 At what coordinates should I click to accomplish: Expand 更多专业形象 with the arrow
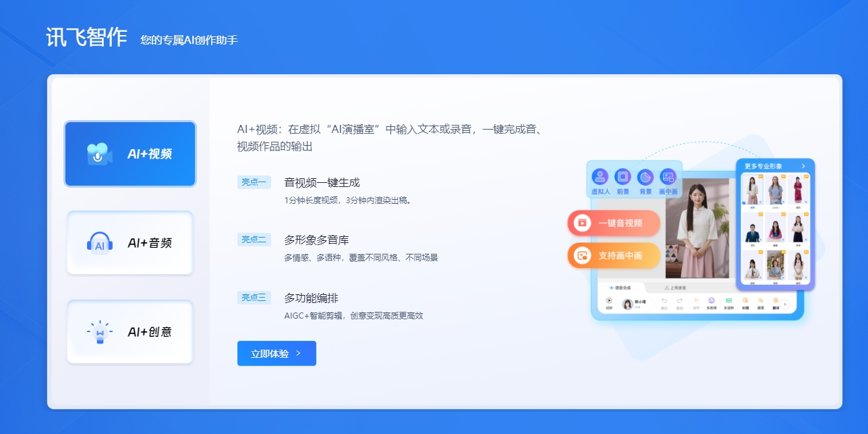(x=803, y=166)
